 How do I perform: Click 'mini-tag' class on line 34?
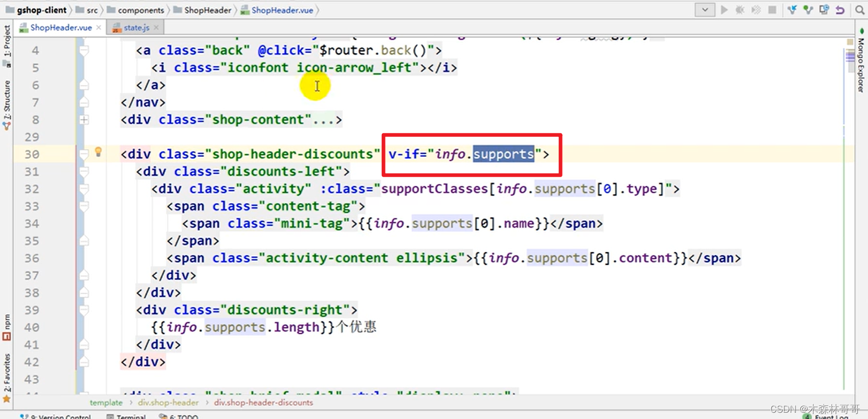click(312, 224)
